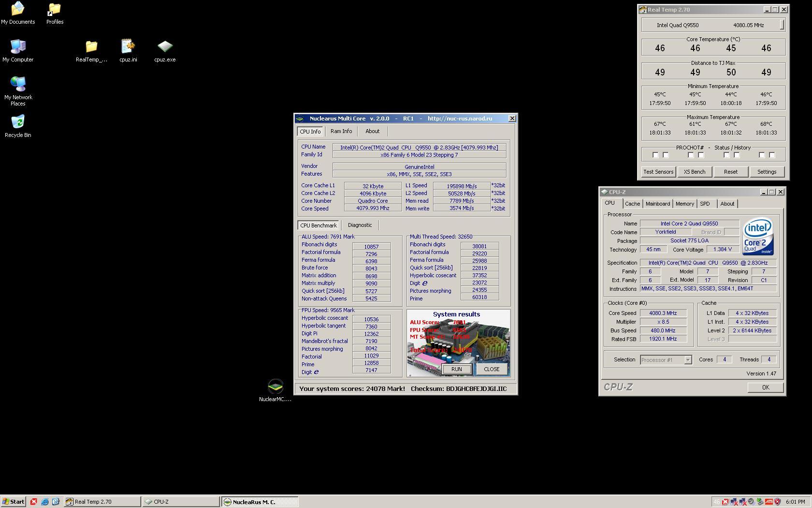Click the red shield tray icon
Screen dimensions: 812x508
(777, 502)
